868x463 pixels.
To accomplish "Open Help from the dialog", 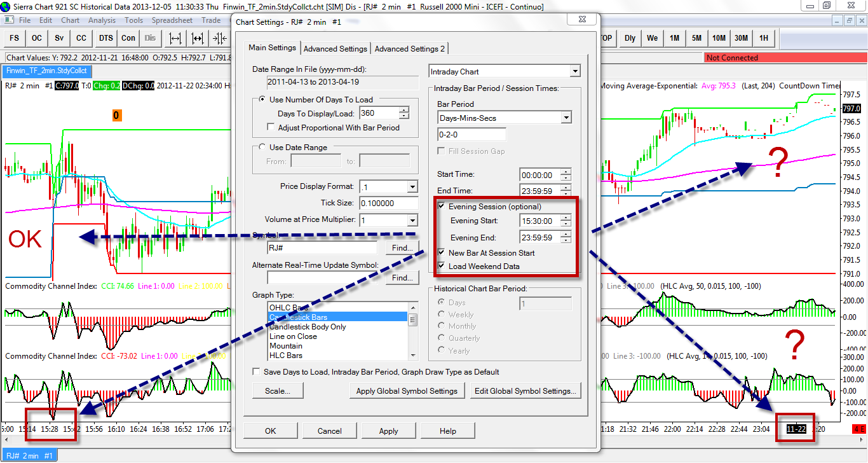I will click(x=448, y=431).
